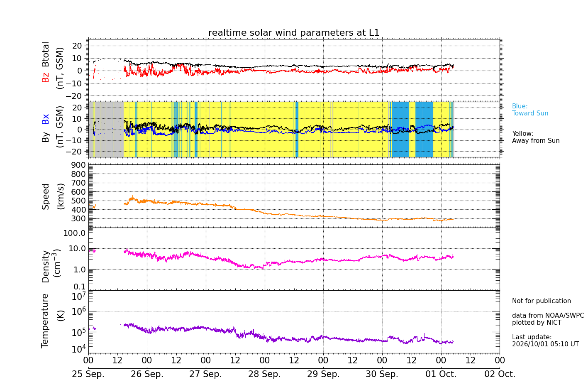Click the 0.1 tick on the Density axis

coord(80,287)
